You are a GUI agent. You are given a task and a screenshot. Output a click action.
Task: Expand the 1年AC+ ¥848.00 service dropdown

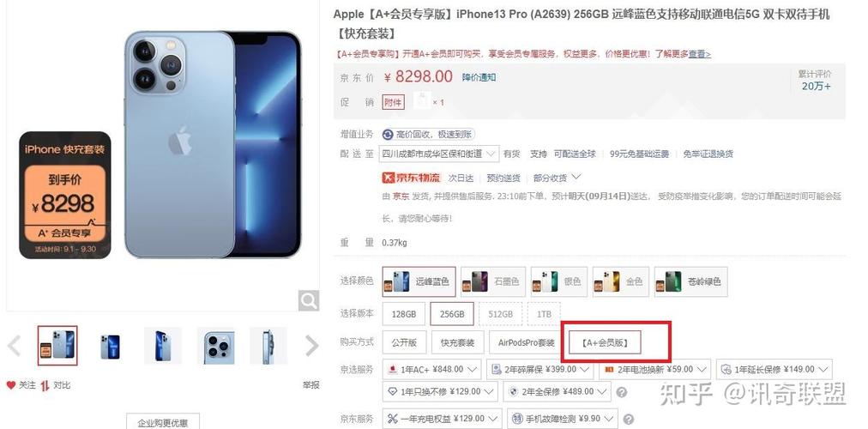(x=433, y=369)
